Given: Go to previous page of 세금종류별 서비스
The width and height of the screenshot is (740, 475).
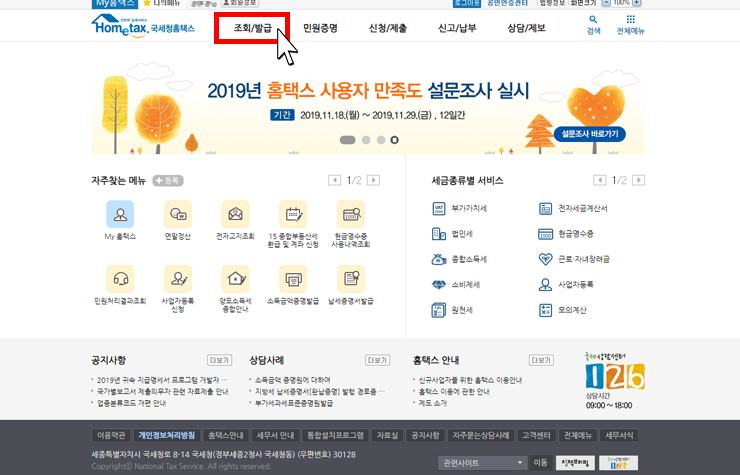Looking at the screenshot, I should (x=599, y=180).
